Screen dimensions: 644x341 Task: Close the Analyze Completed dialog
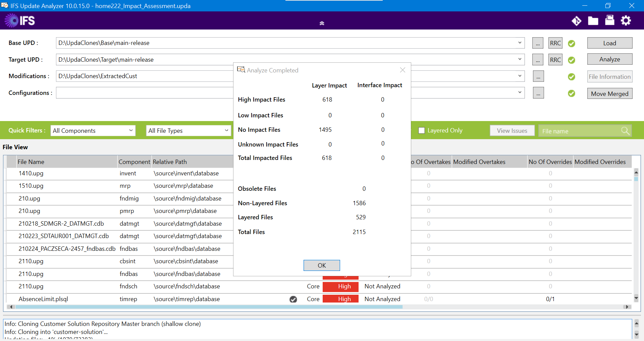[402, 70]
